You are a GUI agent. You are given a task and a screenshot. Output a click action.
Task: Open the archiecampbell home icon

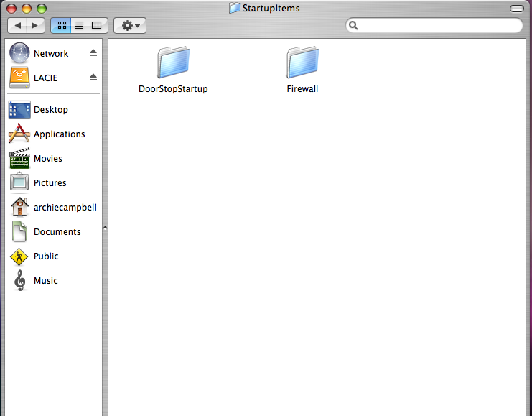click(19, 207)
